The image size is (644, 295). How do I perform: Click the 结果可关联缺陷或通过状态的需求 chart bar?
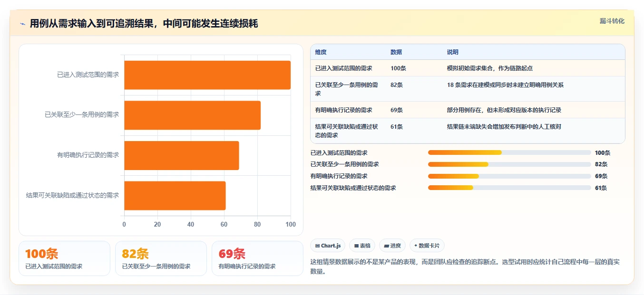click(x=175, y=195)
